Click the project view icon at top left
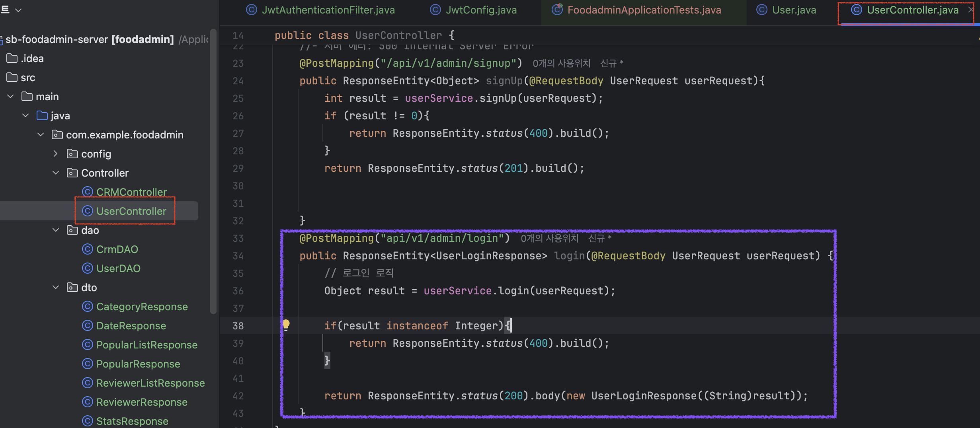The image size is (980, 428). click(x=5, y=10)
